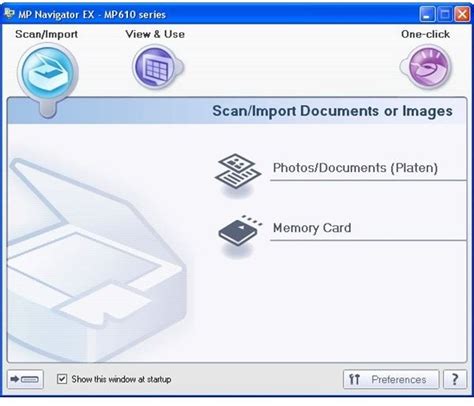Image resolution: width=474 pixels, height=406 pixels.
Task: Open help with question mark button
Action: coord(455,379)
